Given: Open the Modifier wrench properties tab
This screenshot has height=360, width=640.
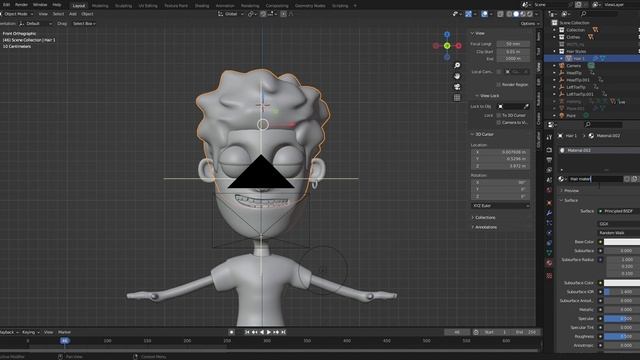Looking at the screenshot, I should pos(549,213).
